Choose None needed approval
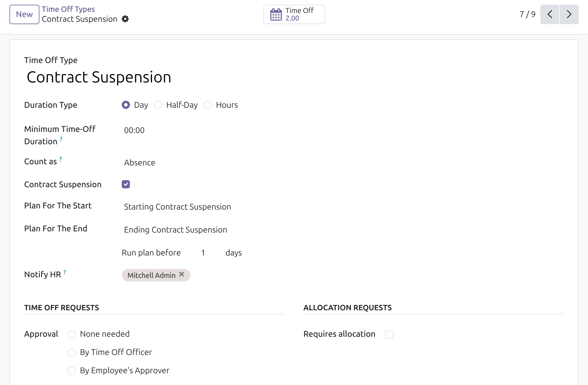 pos(72,334)
